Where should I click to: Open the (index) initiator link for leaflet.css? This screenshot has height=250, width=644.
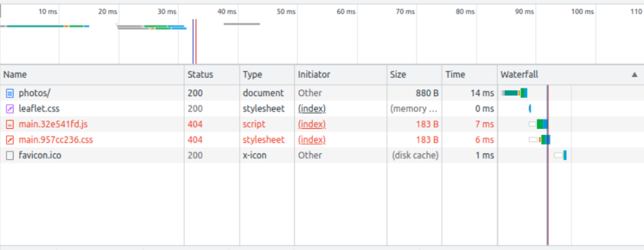point(312,109)
